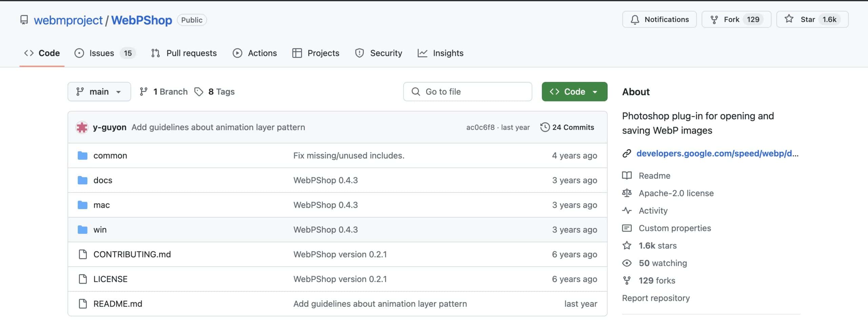This screenshot has height=323, width=868.
Task: Expand the main branch dropdown
Action: (99, 92)
